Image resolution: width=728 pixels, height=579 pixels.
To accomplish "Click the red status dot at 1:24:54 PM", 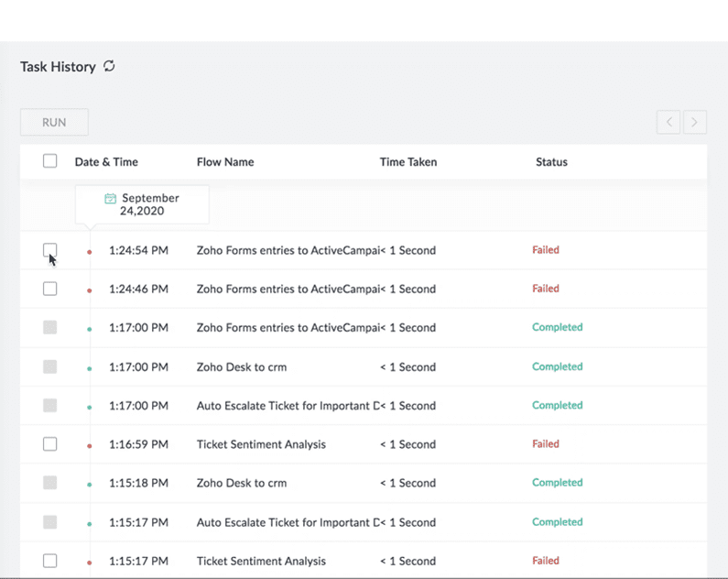I will [89, 251].
